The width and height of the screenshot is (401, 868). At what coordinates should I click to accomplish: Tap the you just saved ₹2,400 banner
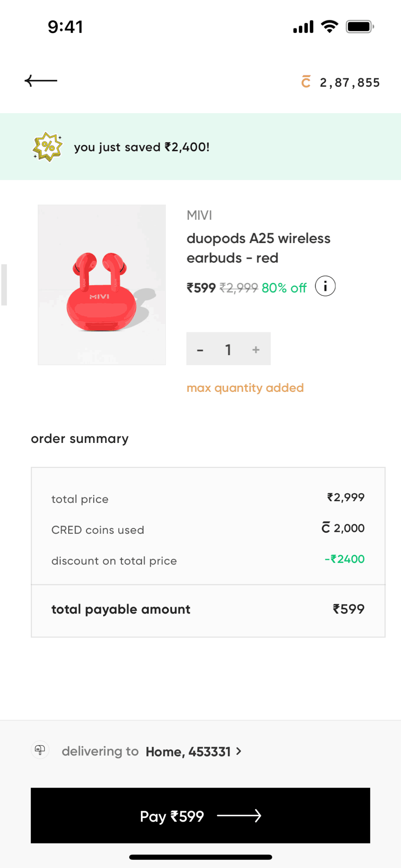click(200, 147)
